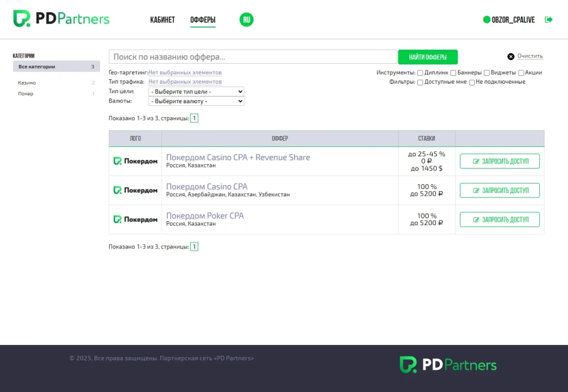The width and height of the screenshot is (568, 392).
Task: Click the Лого column header
Action: [135, 138]
